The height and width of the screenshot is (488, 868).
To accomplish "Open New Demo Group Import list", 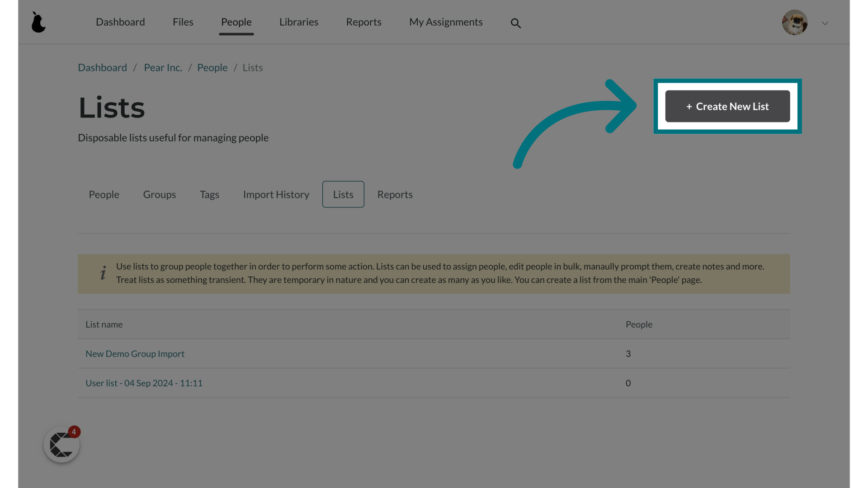I will (135, 353).
